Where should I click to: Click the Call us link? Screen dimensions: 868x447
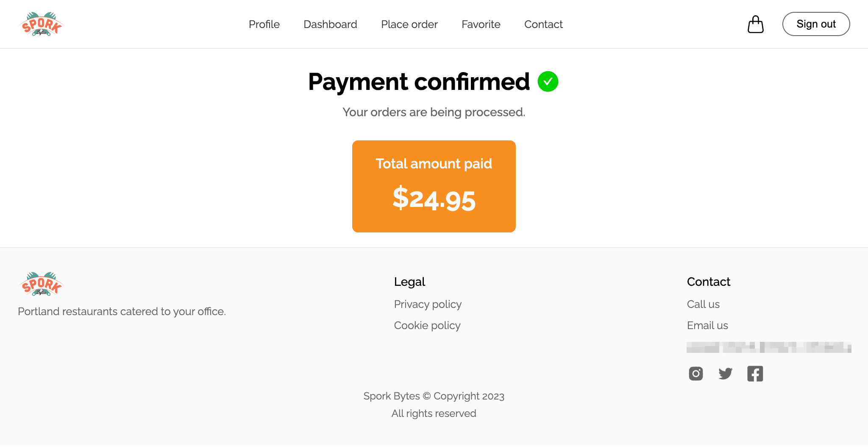coord(703,304)
